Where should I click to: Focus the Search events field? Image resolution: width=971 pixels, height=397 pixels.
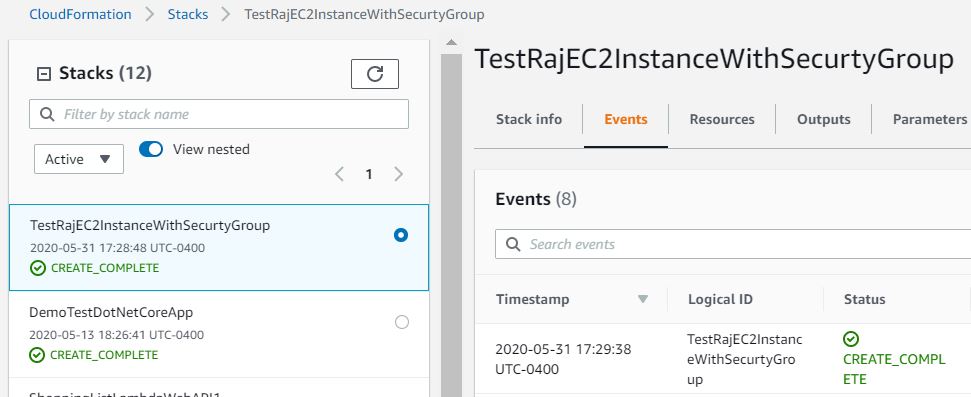[733, 244]
